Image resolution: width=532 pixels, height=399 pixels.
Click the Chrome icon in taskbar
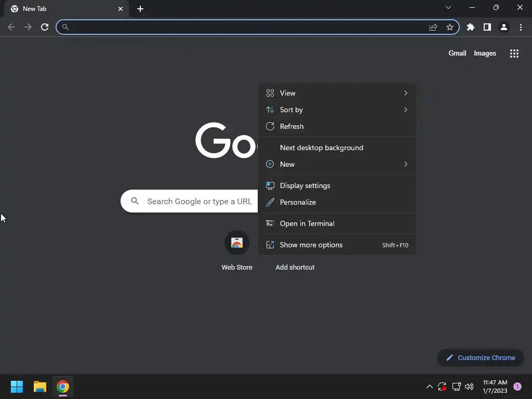pos(63,387)
